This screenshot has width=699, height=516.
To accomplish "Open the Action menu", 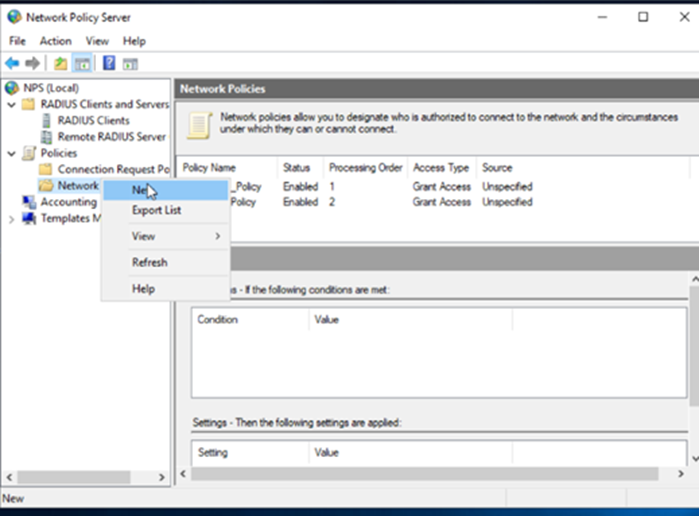I will point(56,41).
